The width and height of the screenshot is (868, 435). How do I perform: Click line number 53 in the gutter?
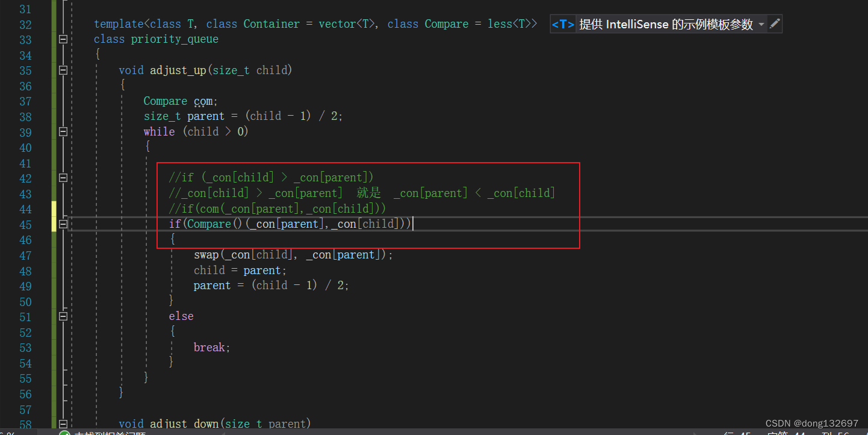coord(25,348)
